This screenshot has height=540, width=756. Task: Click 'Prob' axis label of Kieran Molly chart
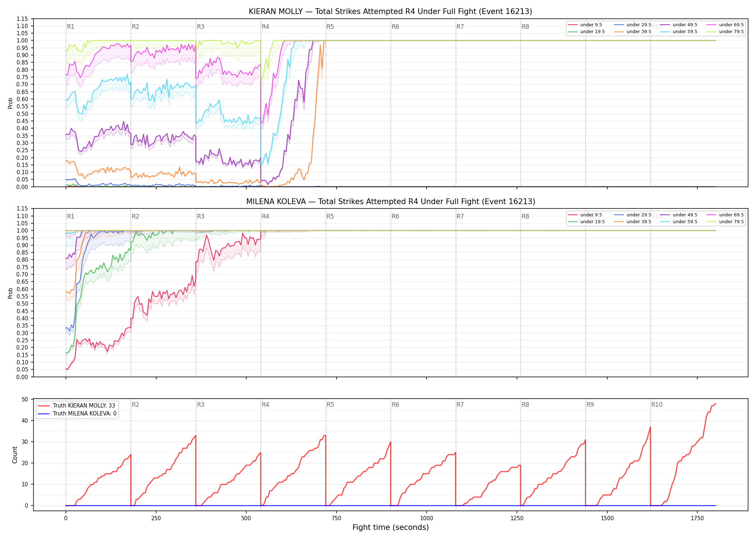coord(10,103)
